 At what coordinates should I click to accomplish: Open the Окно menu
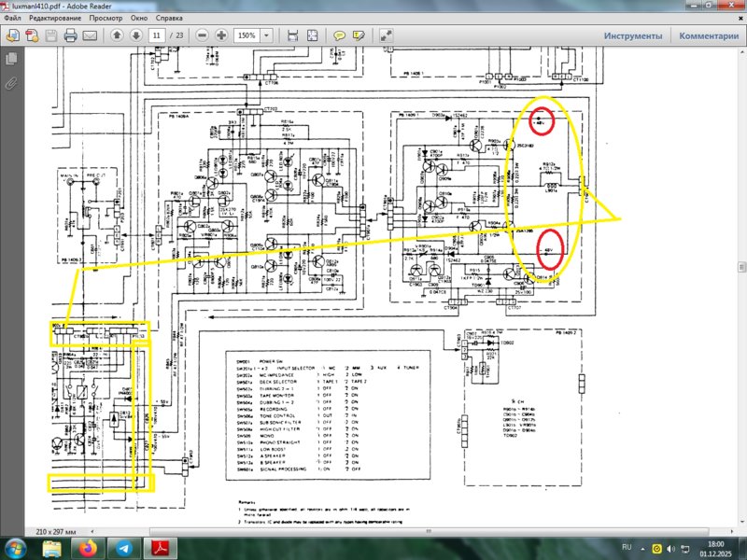[x=139, y=18]
